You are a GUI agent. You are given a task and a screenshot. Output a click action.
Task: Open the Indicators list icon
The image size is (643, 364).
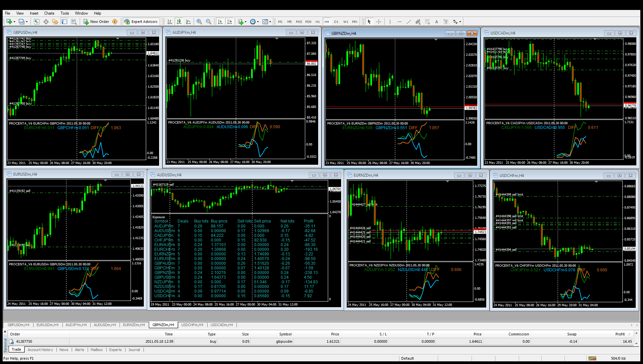[241, 22]
